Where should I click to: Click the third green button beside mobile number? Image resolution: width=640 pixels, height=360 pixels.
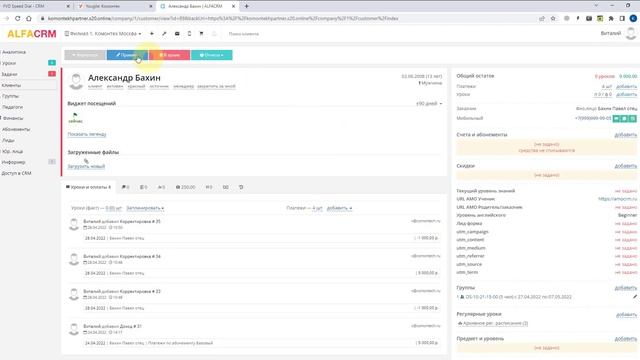pyautogui.click(x=633, y=118)
